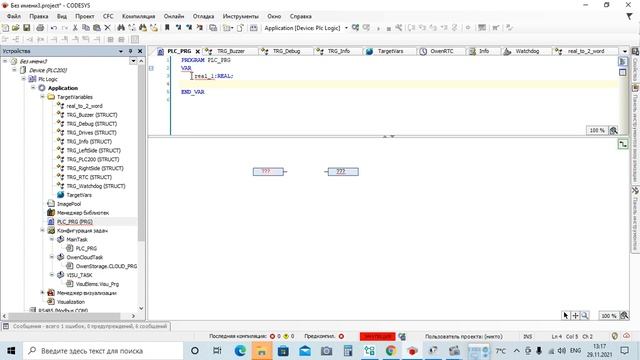Open the Компиляция menu

[x=138, y=16]
